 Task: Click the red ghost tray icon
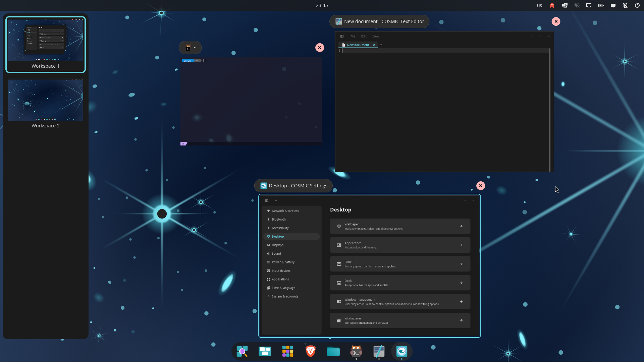pos(552,5)
